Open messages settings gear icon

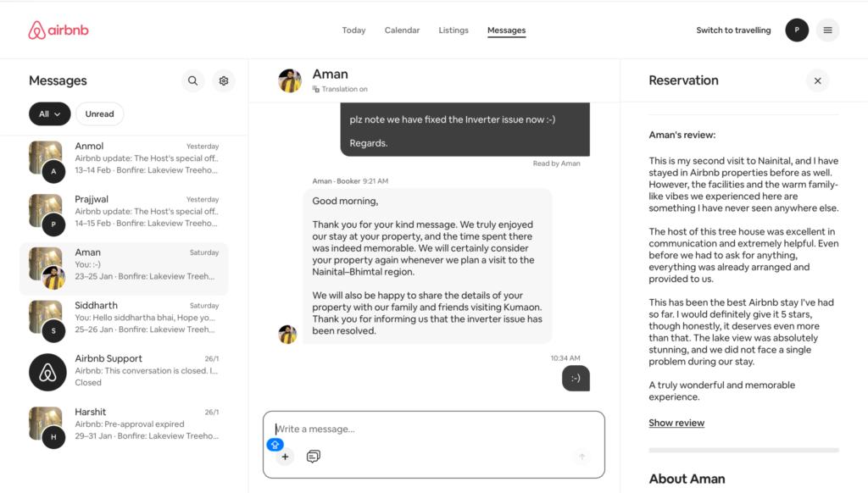[x=224, y=80]
